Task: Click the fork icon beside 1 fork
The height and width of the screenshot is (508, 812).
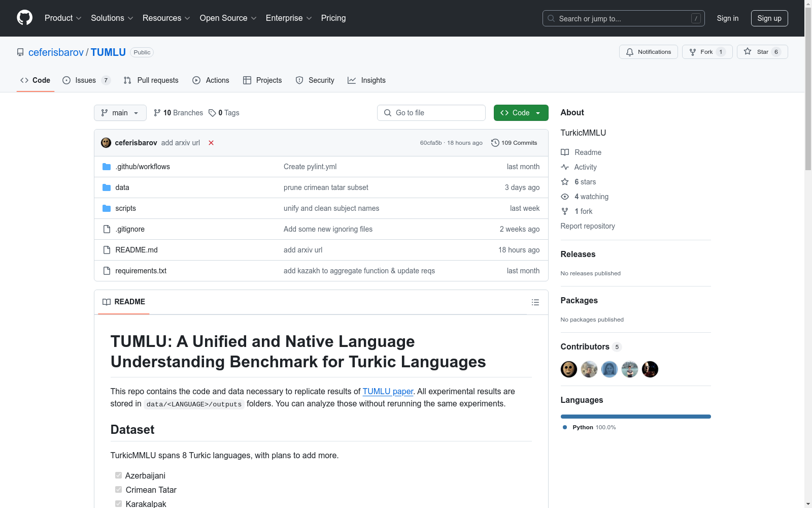Action: [565, 211]
